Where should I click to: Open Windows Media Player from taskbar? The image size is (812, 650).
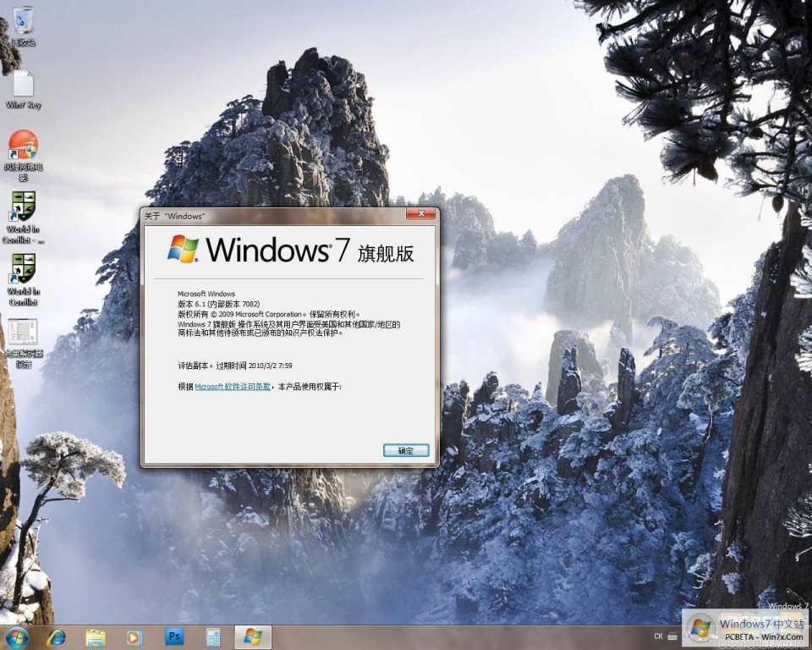tap(134, 637)
